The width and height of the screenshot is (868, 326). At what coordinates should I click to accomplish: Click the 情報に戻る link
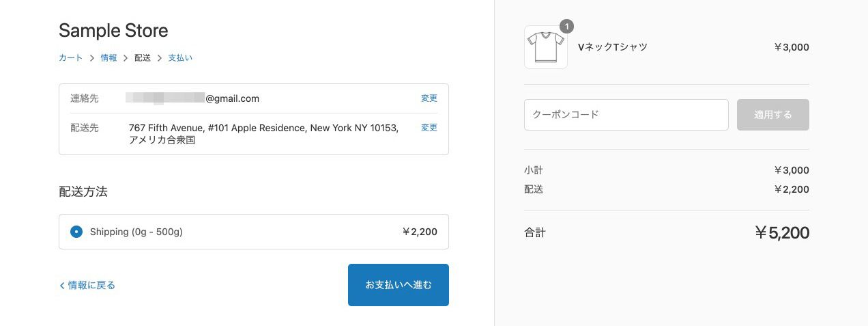91,286
